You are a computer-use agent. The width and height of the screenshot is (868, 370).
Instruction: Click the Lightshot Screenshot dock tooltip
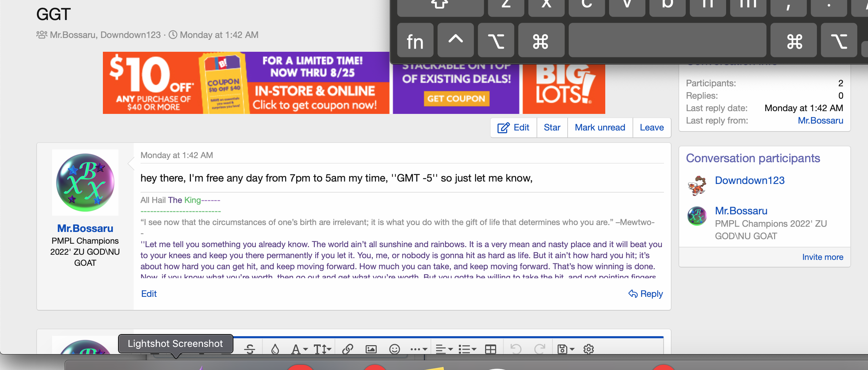[x=175, y=344]
